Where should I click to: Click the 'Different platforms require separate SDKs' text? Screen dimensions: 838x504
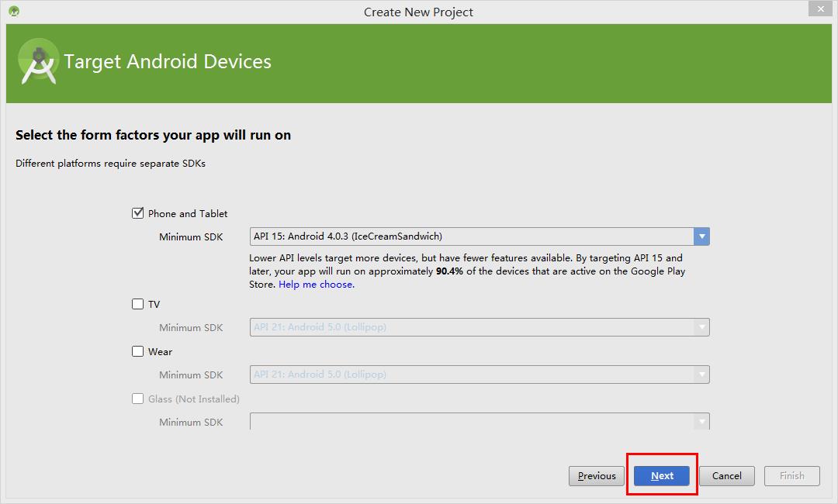coord(110,164)
